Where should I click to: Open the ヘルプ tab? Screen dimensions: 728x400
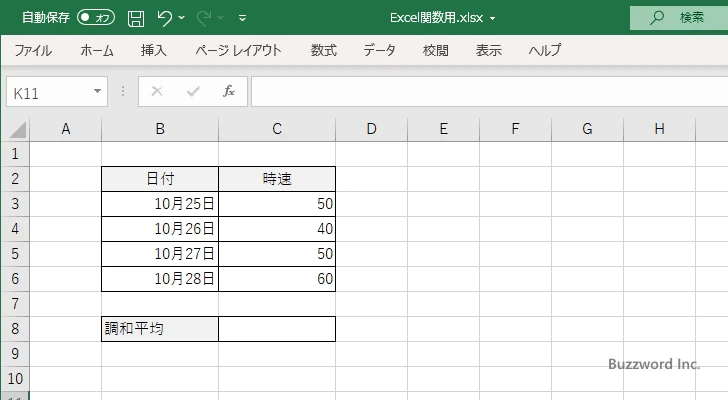pos(545,50)
